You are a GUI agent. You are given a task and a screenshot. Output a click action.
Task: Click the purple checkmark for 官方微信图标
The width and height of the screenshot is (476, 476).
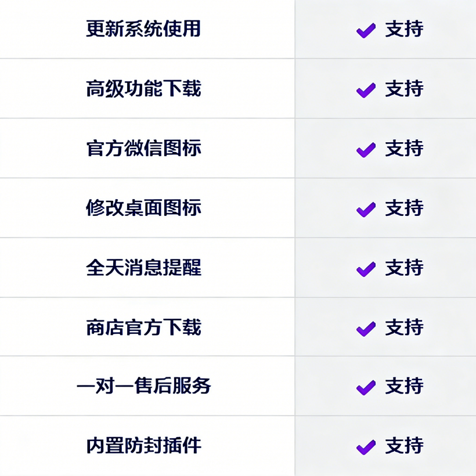point(366,150)
